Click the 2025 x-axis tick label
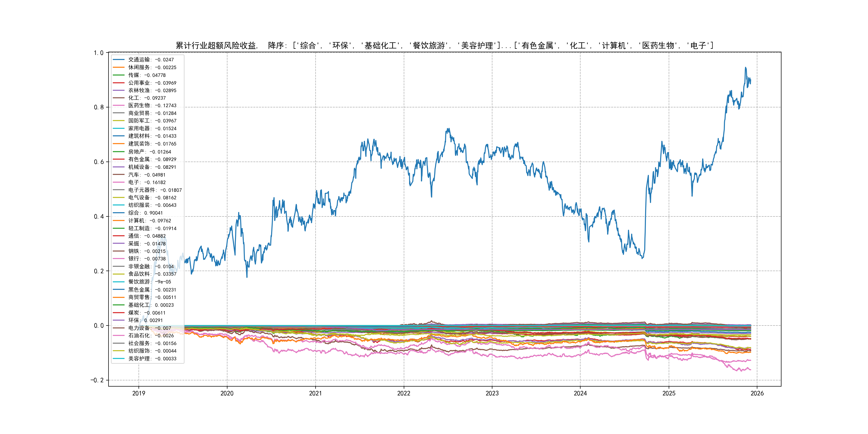Image resolution: width=868 pixels, height=434 pixels. pos(669,393)
